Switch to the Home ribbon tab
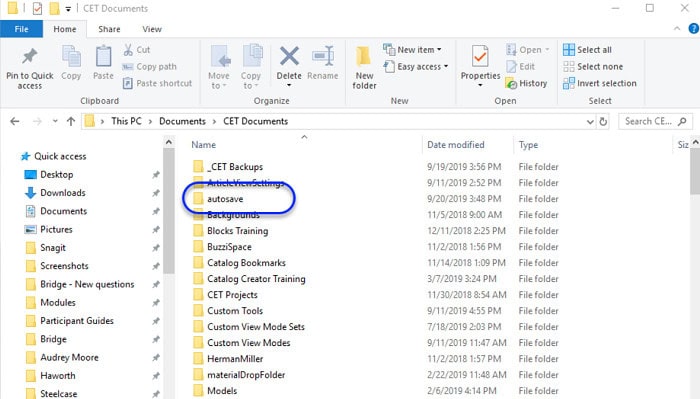 pyautogui.click(x=65, y=29)
